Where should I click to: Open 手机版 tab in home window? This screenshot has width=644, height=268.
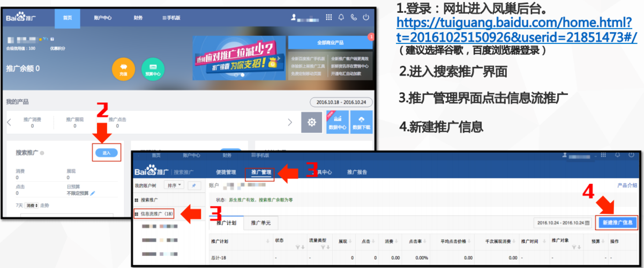coord(171,18)
